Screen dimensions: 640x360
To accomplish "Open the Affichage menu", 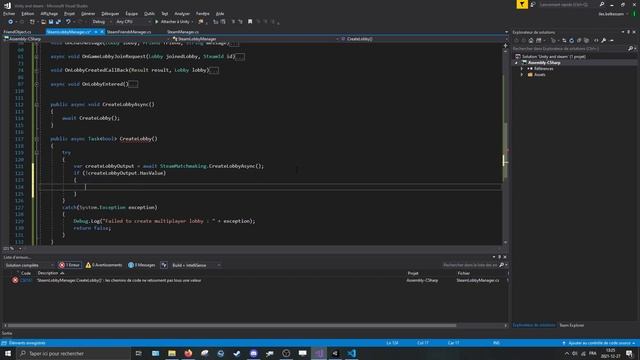I will (49, 13).
